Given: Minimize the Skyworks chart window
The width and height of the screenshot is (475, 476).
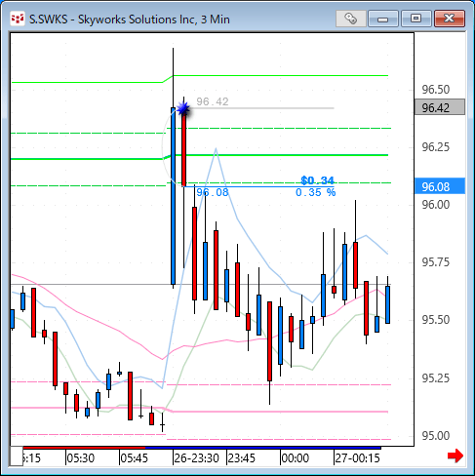Looking at the screenshot, I should click(x=383, y=19).
